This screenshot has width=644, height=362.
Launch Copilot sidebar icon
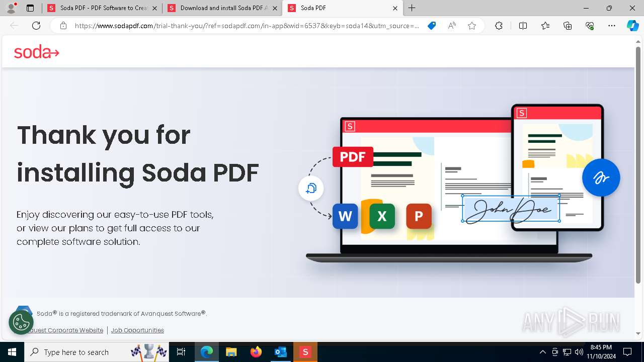click(632, 26)
